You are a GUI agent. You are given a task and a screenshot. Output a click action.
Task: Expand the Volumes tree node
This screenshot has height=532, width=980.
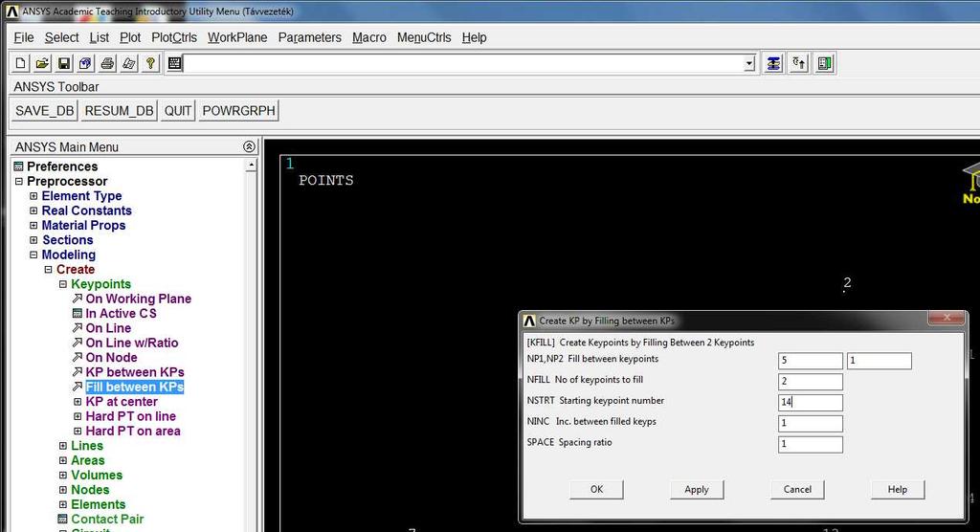click(x=63, y=476)
